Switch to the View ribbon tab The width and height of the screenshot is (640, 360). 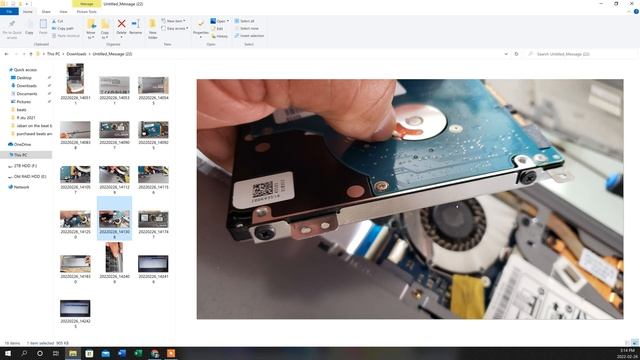63,12
